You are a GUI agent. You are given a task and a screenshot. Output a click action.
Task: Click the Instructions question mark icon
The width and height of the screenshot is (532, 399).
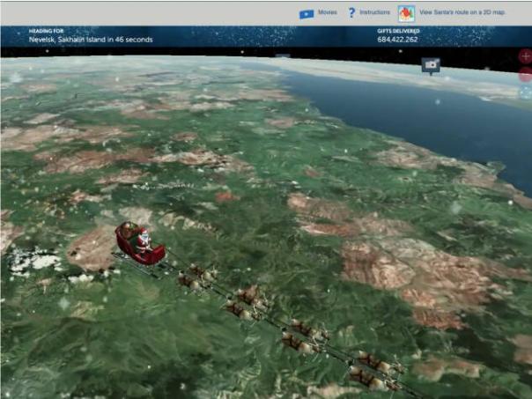click(x=351, y=13)
